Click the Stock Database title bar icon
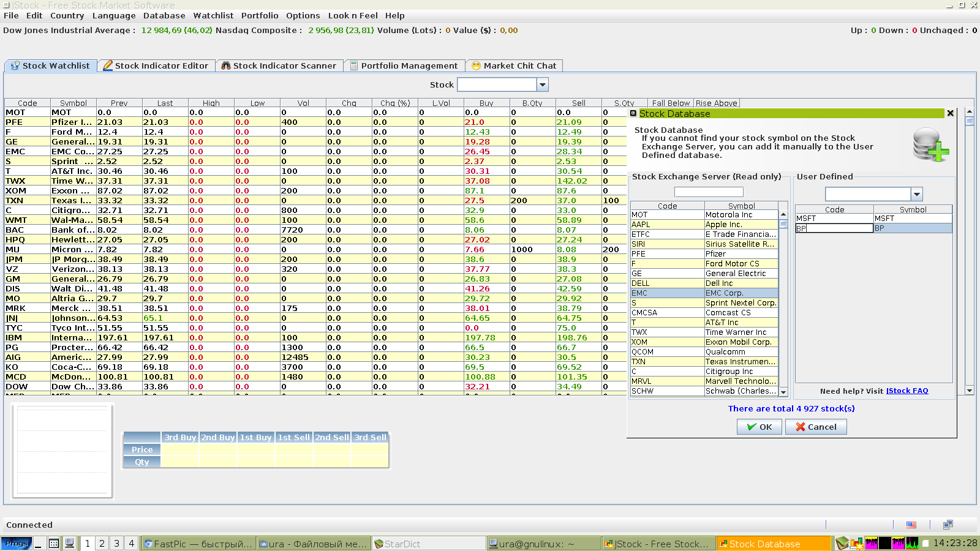This screenshot has height=551, width=980. coord(633,113)
